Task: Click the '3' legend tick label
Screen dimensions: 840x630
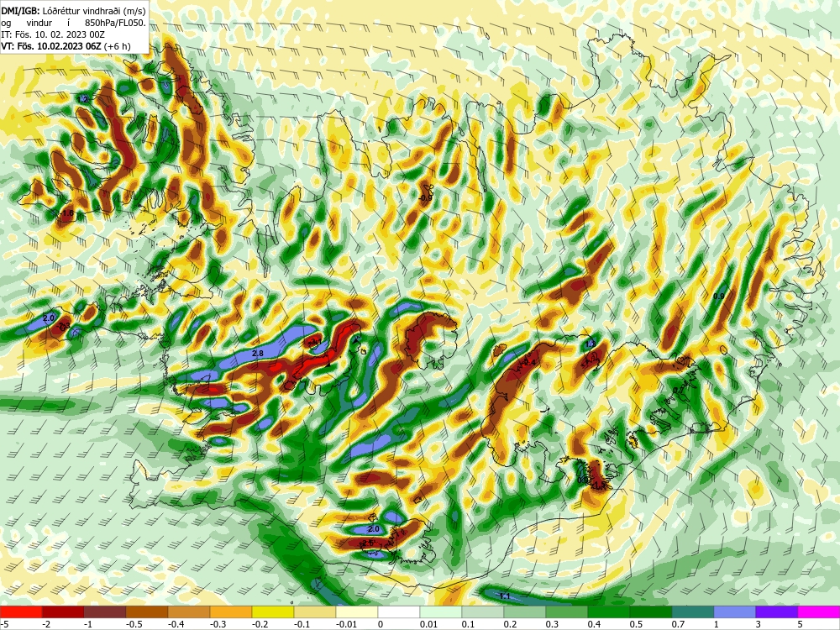Action: click(x=756, y=624)
